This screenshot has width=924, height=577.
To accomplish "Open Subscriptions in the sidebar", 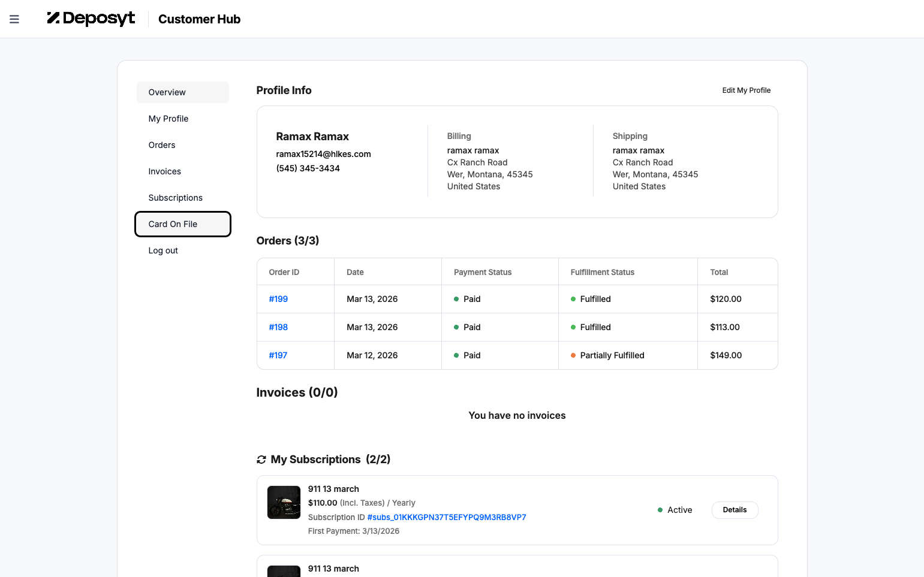I will [183, 198].
